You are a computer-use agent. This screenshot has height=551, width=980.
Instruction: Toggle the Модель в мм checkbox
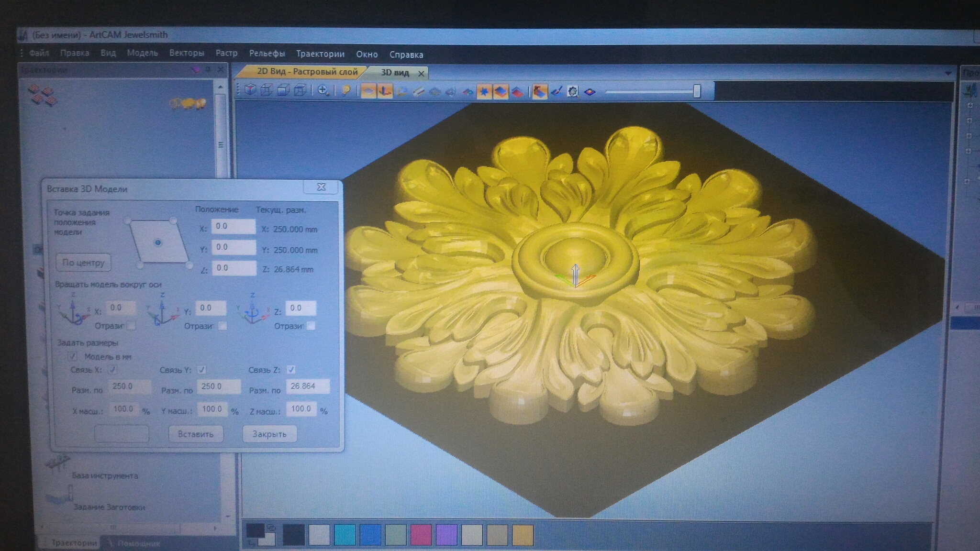(x=72, y=356)
